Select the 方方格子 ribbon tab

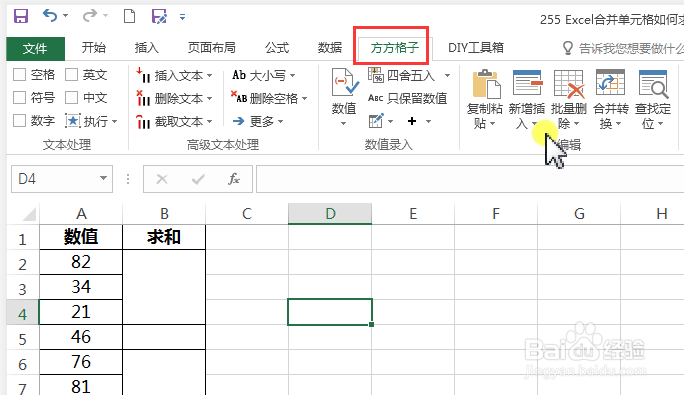click(x=394, y=48)
